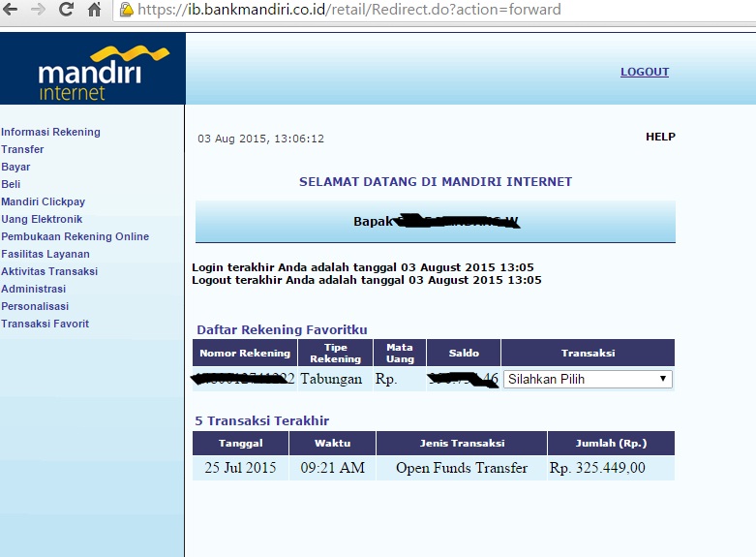756x557 pixels.
Task: Open Transfer menu
Action: tap(22, 149)
